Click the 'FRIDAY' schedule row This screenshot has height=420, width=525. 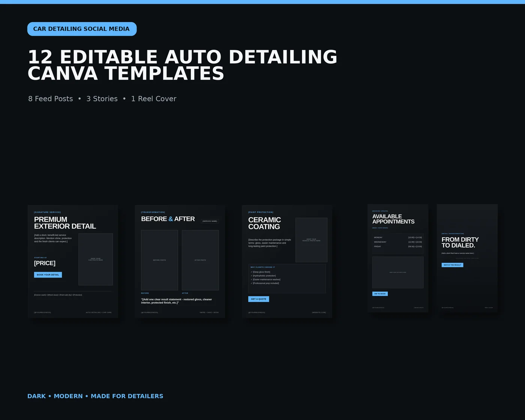pos(398,246)
